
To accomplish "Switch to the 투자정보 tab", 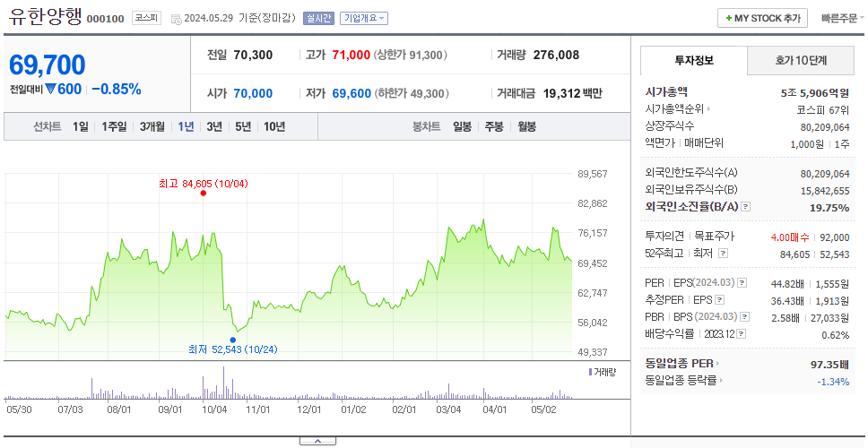I will tap(694, 60).
